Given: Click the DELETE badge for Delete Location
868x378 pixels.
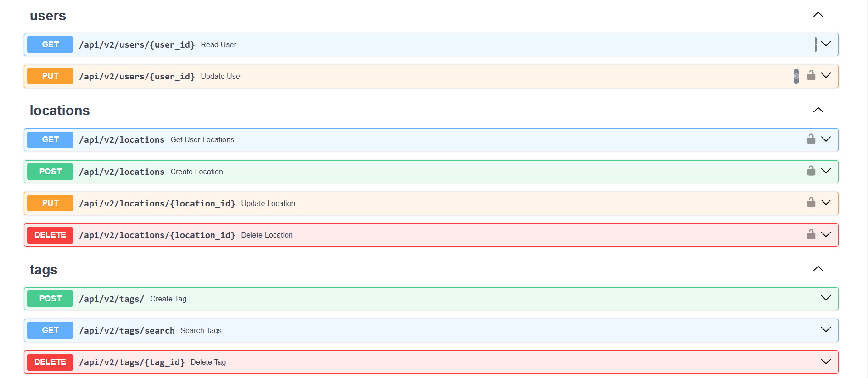Looking at the screenshot, I should pyautogui.click(x=50, y=235).
